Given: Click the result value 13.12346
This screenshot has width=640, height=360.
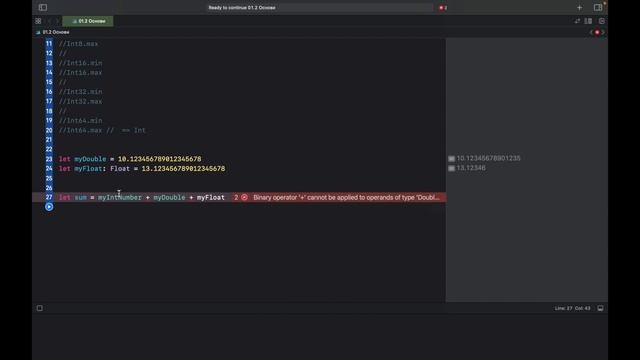Looking at the screenshot, I should 471,168.
